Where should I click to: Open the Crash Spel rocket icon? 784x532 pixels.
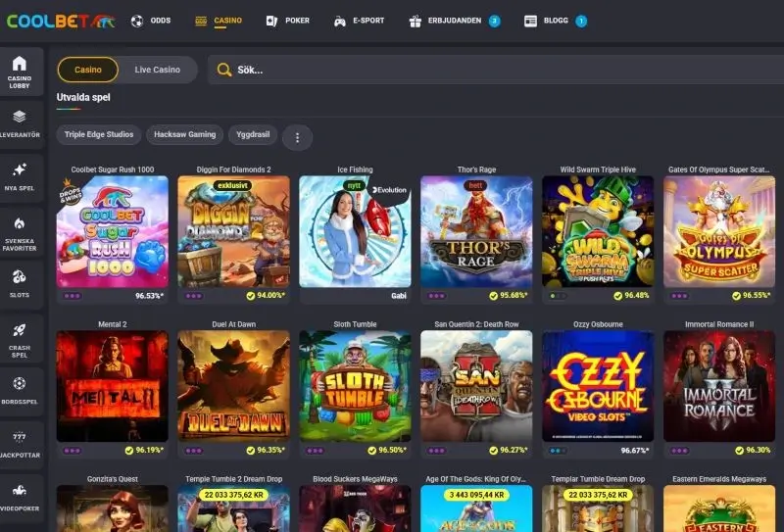coord(19,329)
